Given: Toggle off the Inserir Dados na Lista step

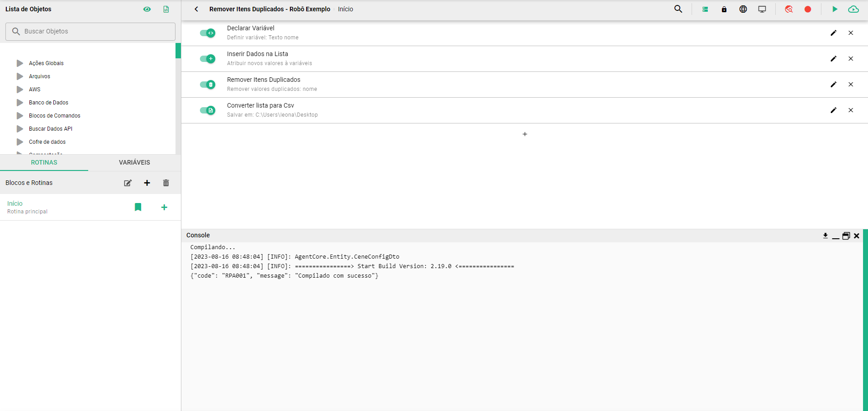Looking at the screenshot, I should click(x=208, y=59).
